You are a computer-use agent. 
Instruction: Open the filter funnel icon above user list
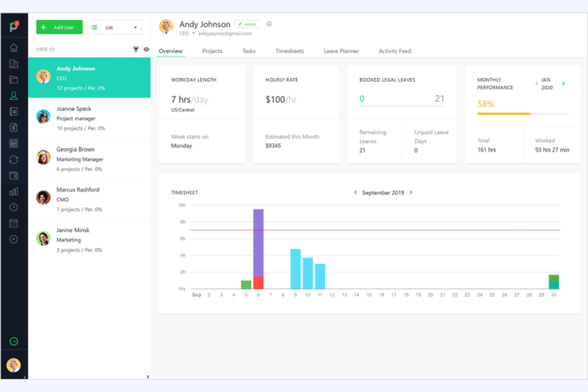click(136, 49)
